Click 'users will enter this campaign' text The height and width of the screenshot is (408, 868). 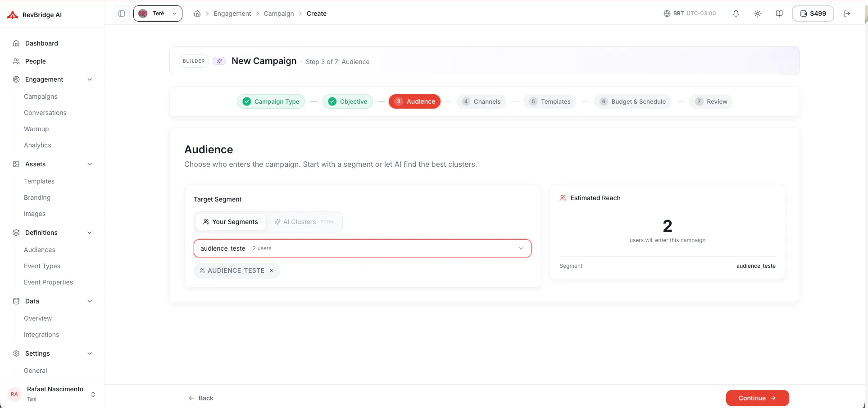coord(668,240)
